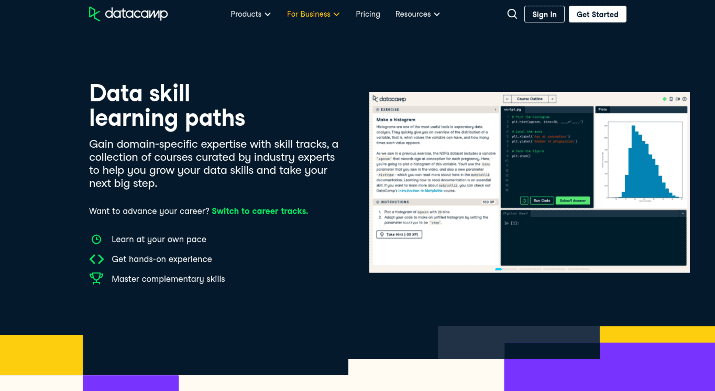
Task: Click the trophy icon beside Master complementary skills
Action: (96, 278)
